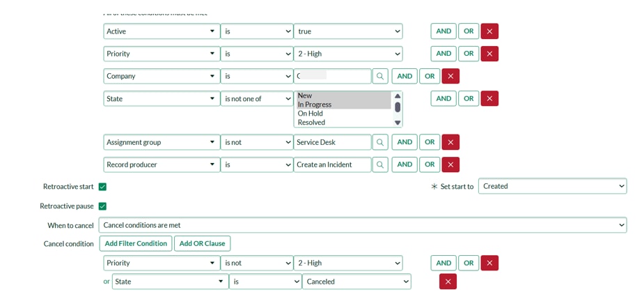Click Add OR Clause button

click(202, 243)
